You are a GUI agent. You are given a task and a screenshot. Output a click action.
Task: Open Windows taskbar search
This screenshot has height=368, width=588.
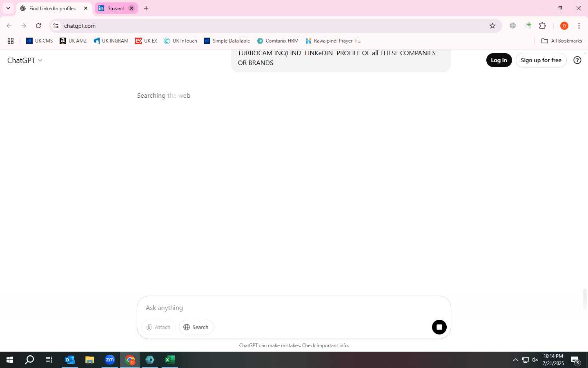click(29, 360)
